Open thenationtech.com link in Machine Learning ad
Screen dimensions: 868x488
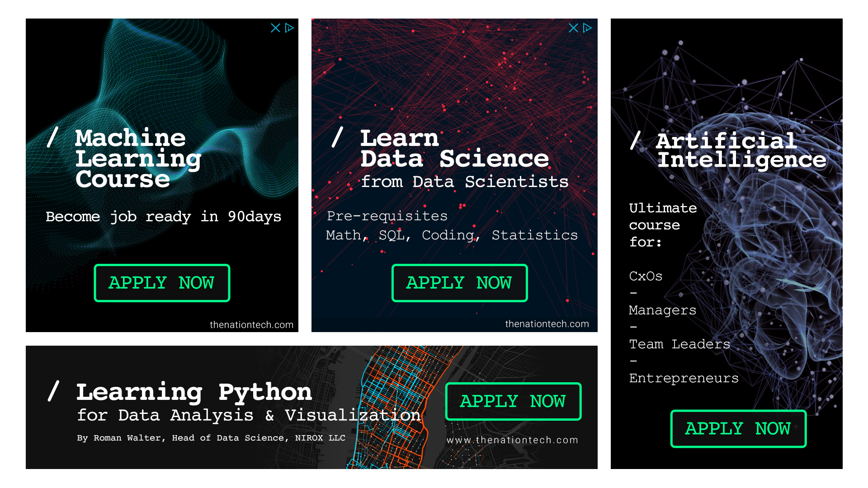coord(251,324)
